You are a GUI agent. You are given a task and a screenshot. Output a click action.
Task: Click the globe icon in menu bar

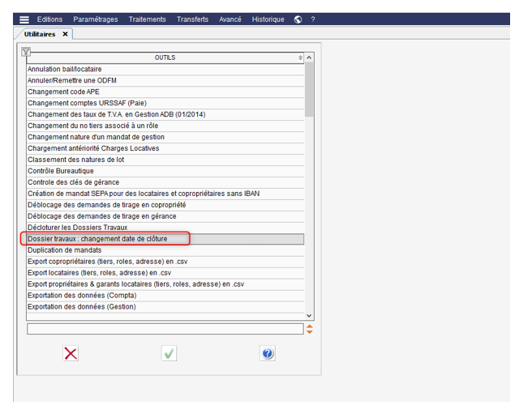tap(298, 19)
